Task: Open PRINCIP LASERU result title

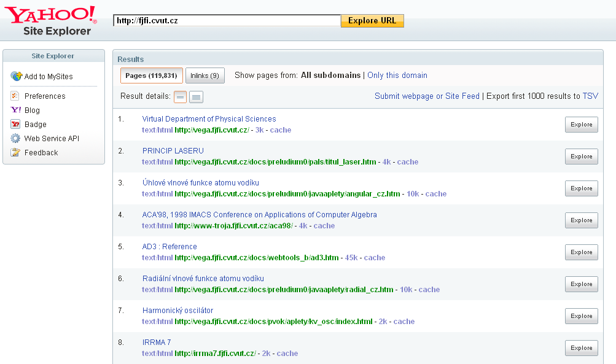Action: [x=173, y=150]
